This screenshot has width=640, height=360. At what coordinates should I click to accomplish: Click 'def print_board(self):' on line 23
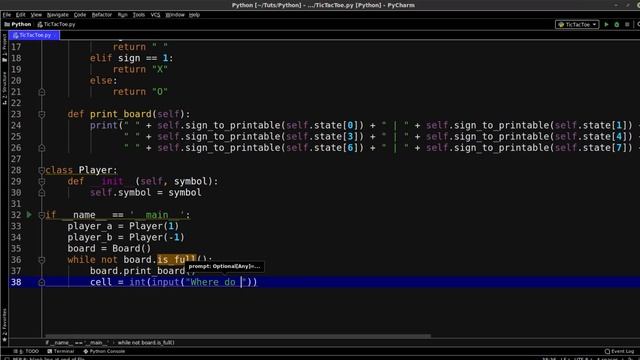click(129, 114)
